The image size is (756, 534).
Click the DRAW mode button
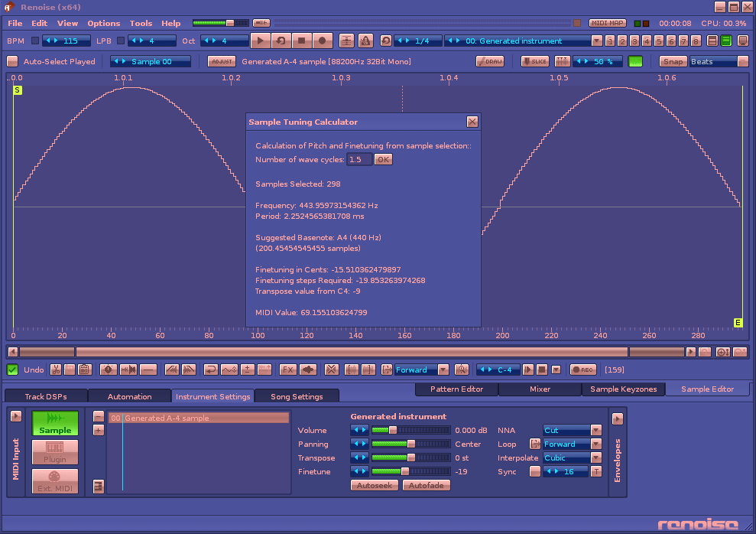click(490, 62)
